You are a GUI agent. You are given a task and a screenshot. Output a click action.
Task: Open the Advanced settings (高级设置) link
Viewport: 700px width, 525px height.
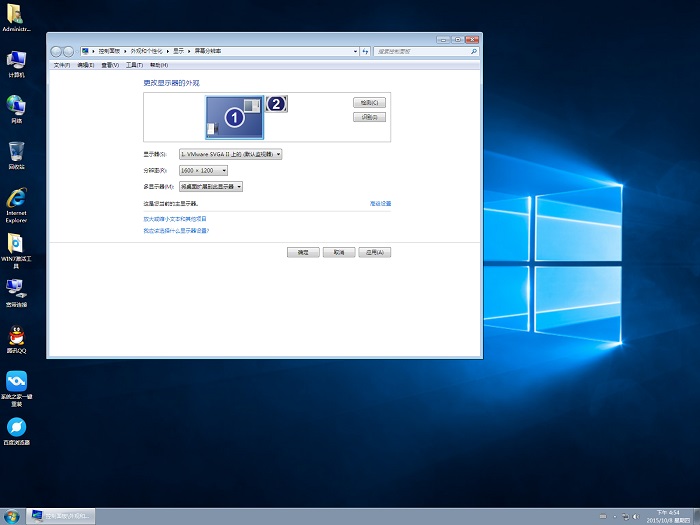point(380,203)
